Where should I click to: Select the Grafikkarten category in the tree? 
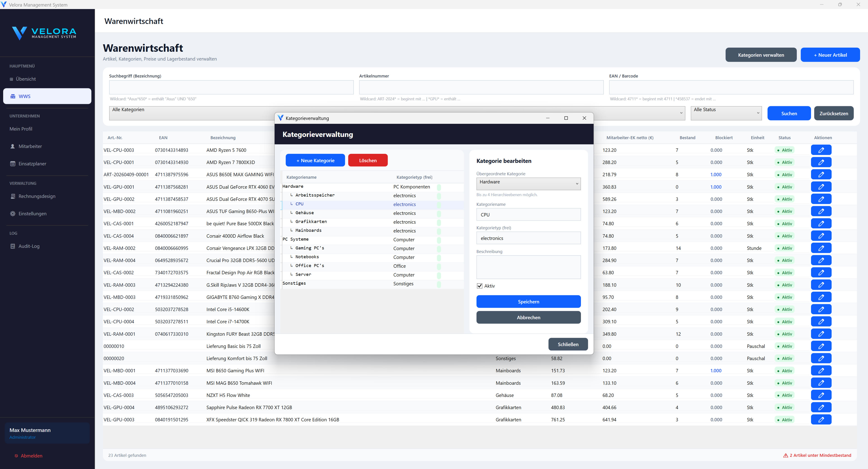point(311,222)
